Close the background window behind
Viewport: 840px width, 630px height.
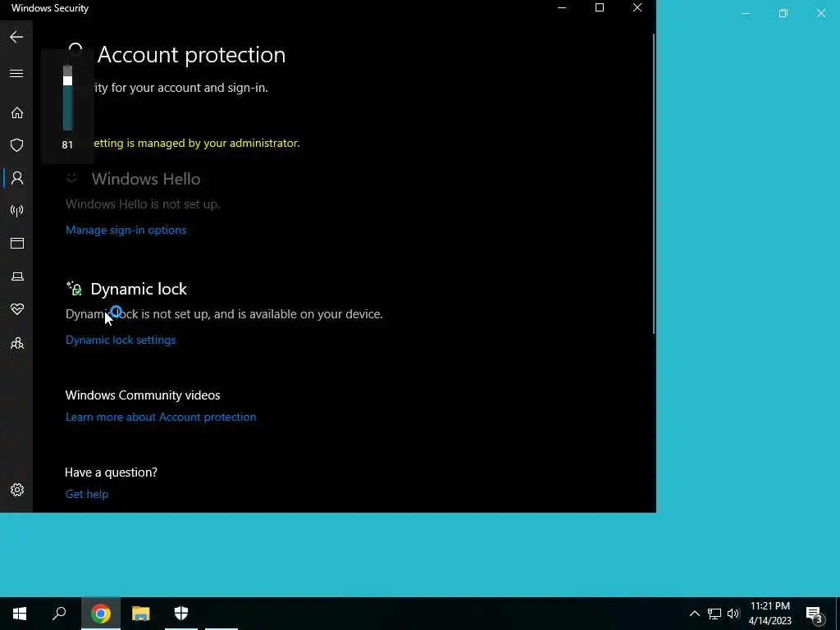pos(821,13)
